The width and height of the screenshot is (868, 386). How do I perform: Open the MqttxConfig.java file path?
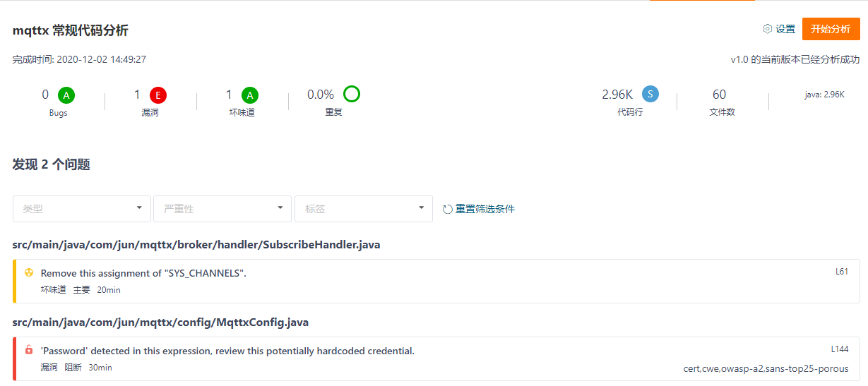pos(160,322)
